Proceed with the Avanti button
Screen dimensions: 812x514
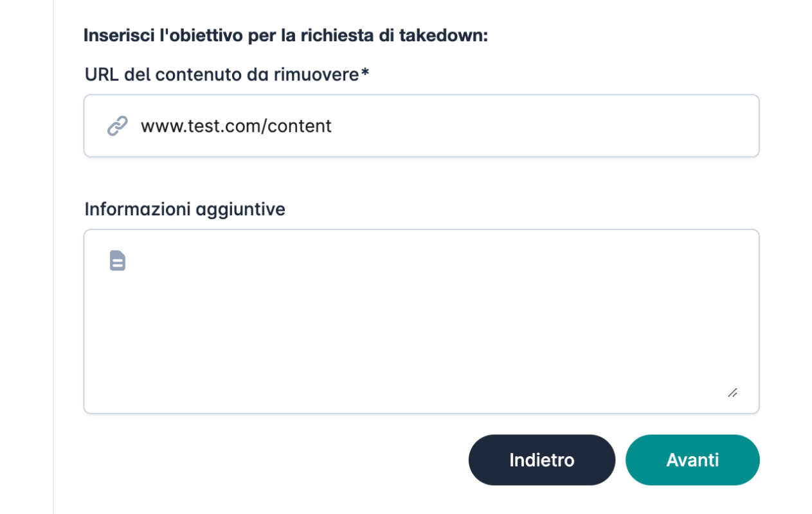coord(692,460)
